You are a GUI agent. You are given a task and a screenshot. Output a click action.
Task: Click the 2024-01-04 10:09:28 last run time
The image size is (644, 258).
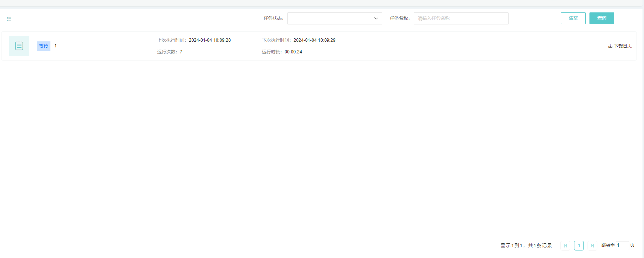[x=210, y=40]
